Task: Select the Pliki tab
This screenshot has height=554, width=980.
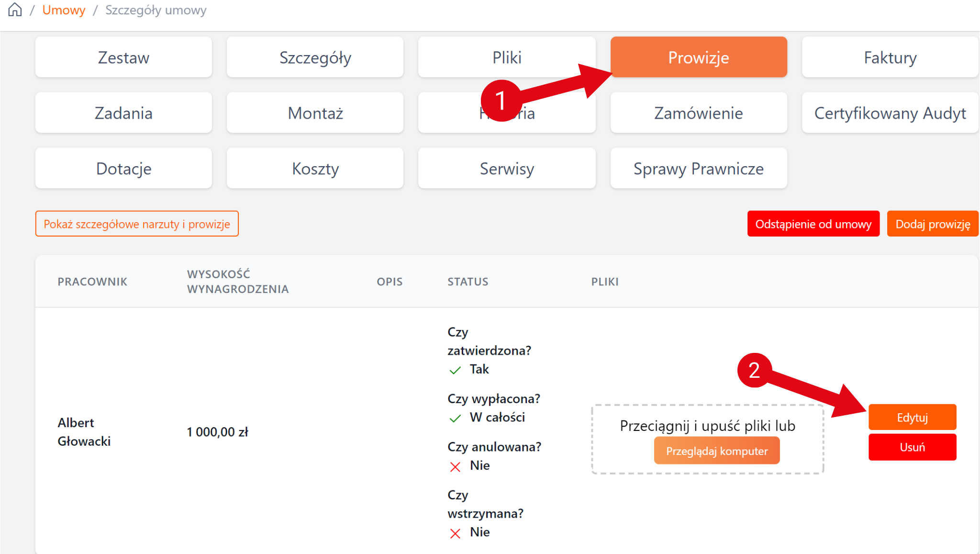Action: (507, 57)
